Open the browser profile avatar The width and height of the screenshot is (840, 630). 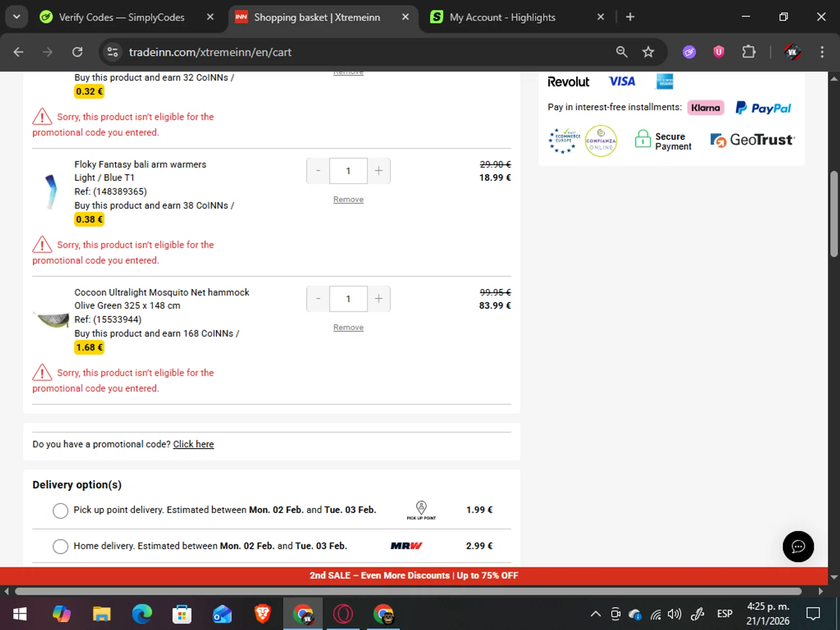click(x=792, y=52)
